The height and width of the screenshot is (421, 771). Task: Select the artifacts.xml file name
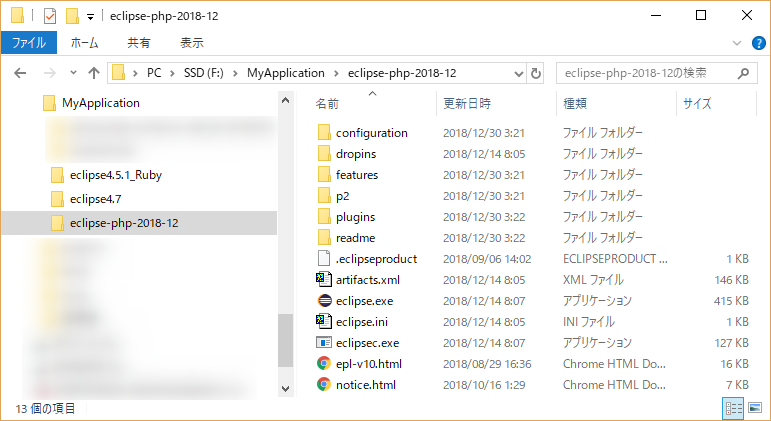(x=368, y=280)
